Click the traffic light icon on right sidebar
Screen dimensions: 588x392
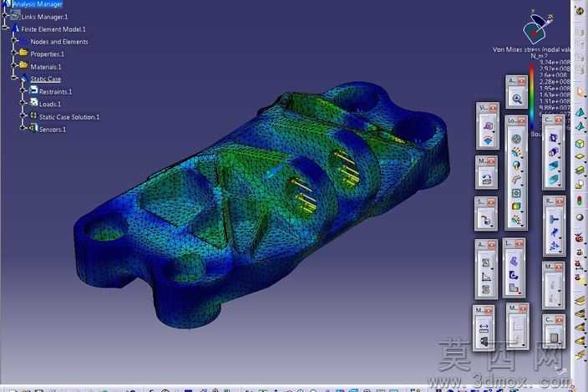[580, 200]
